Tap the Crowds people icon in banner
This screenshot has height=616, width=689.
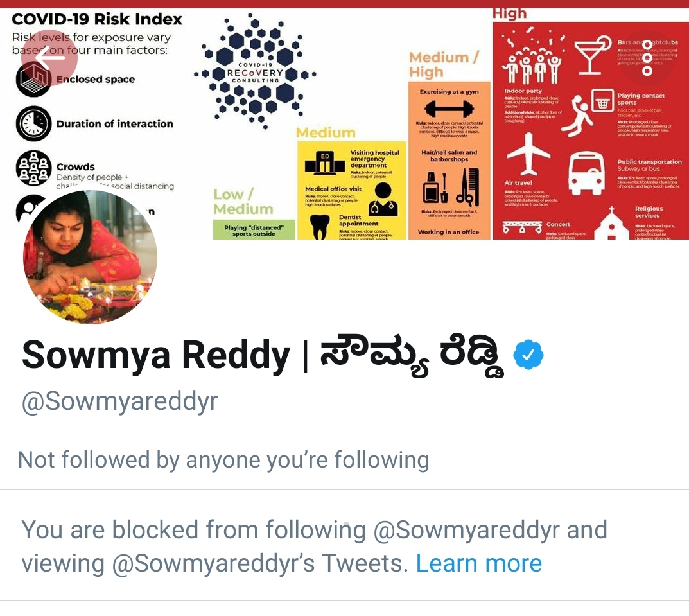[x=33, y=168]
